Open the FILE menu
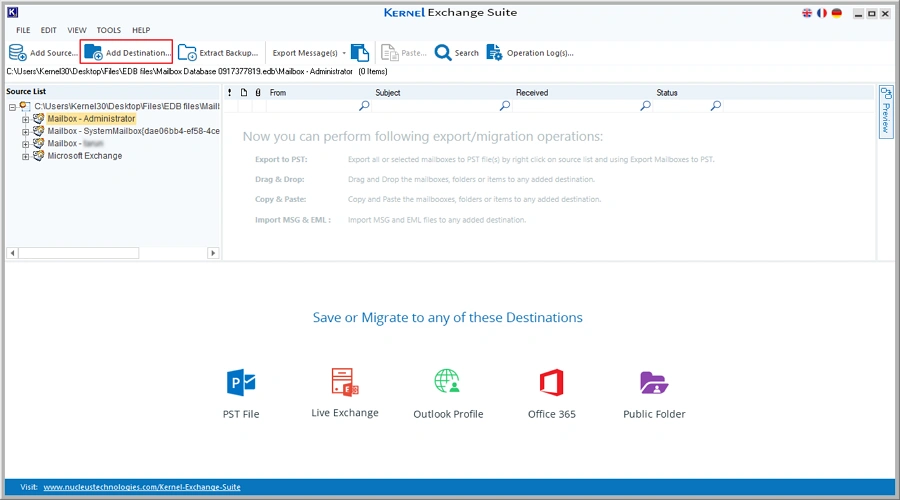The image size is (900, 500). click(23, 30)
